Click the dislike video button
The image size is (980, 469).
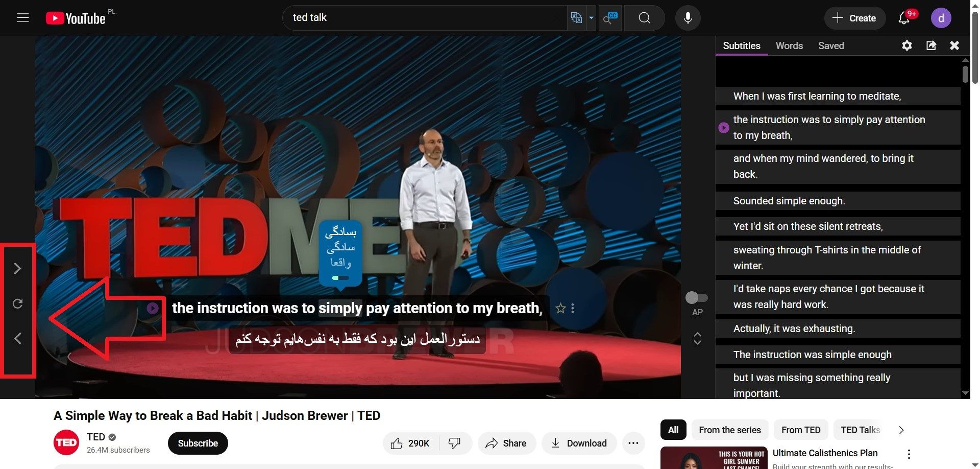click(454, 443)
